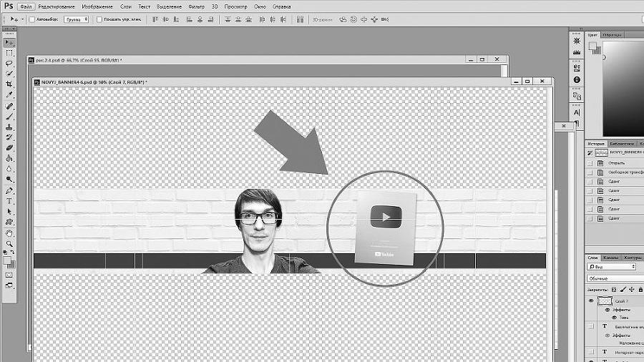Select the History Brush tool
This screenshot has width=644, height=362.
point(9,137)
